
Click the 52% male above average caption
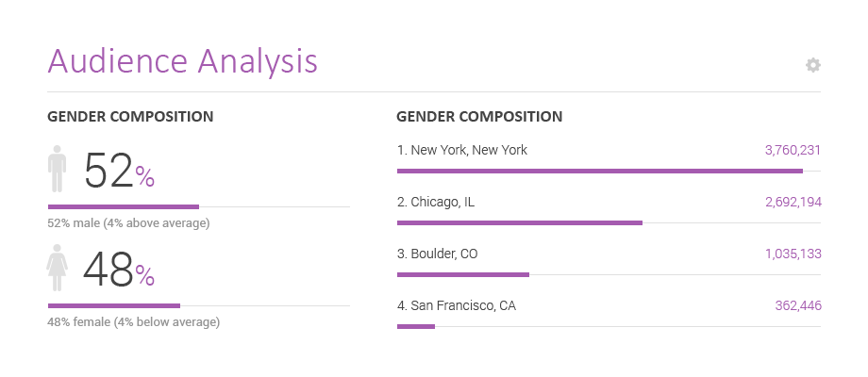coord(128,224)
